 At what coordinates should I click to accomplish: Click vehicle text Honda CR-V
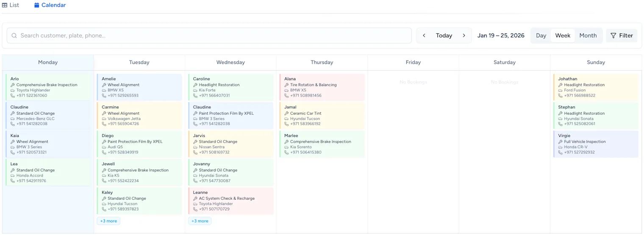click(x=576, y=147)
